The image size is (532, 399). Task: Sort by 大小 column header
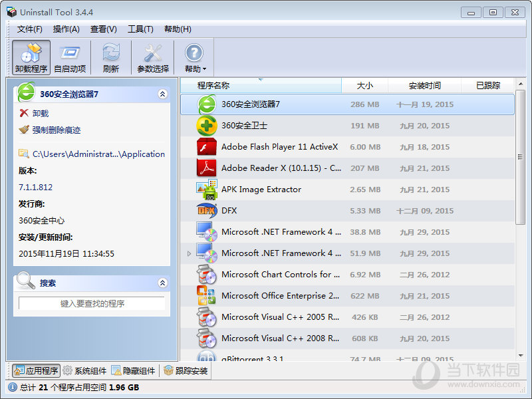[x=364, y=85]
